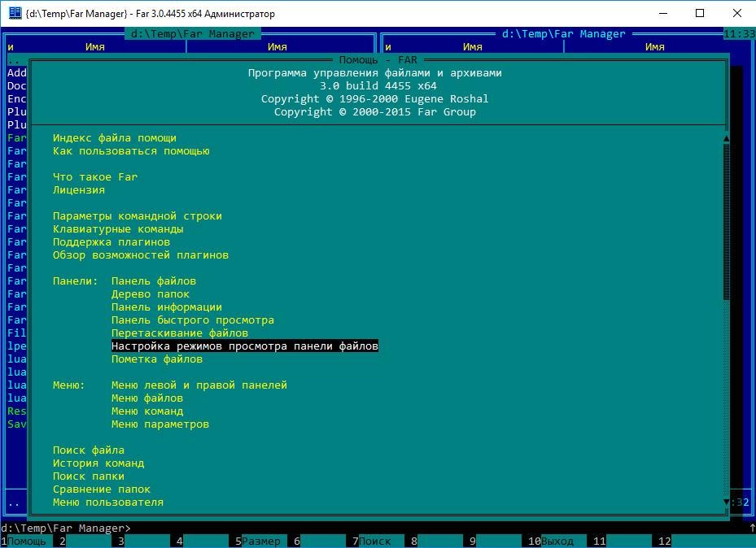Open the 'Сравнение папок' help link

point(102,489)
